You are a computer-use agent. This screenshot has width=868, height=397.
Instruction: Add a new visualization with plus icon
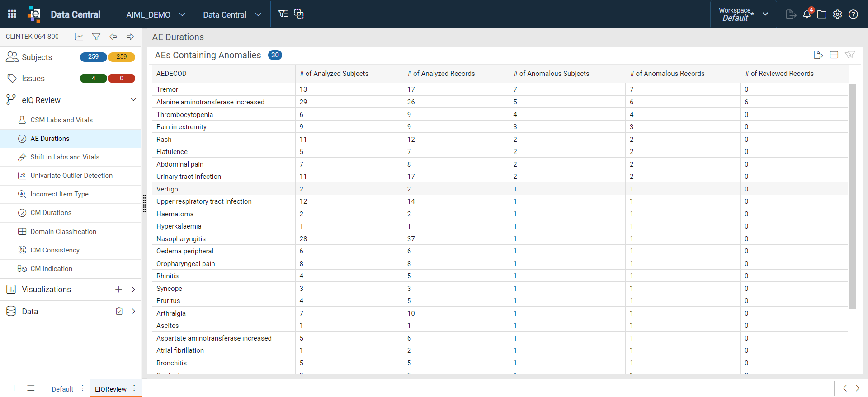click(x=118, y=289)
